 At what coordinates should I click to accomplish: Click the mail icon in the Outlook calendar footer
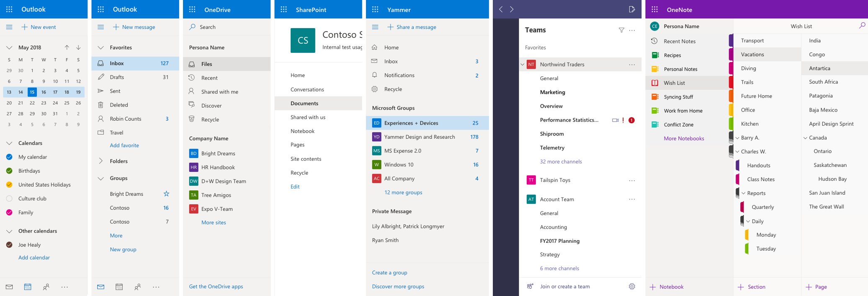pyautogui.click(x=9, y=287)
